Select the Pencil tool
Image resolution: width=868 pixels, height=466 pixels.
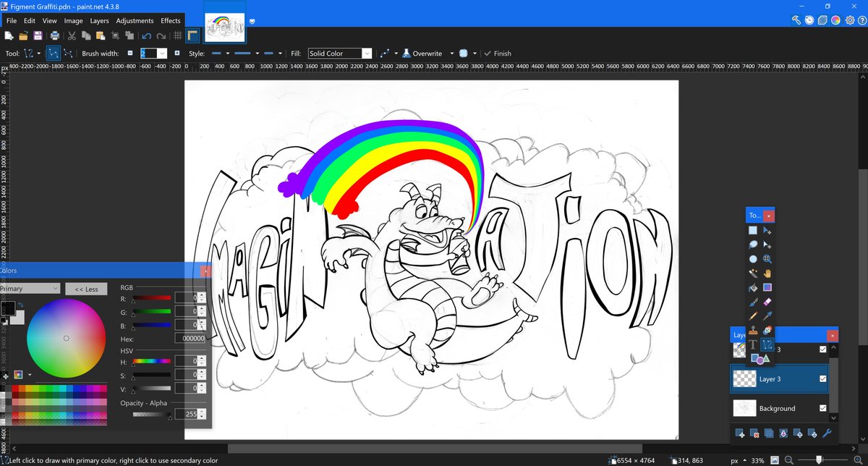[753, 315]
